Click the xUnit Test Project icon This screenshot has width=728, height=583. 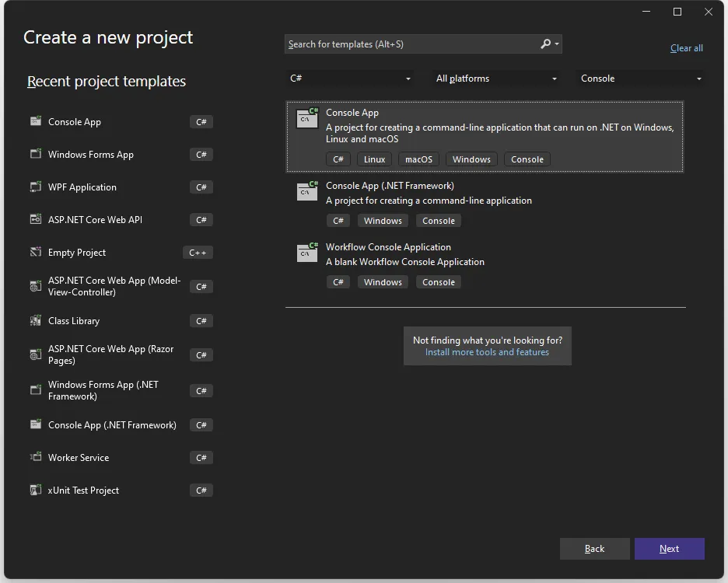point(35,490)
